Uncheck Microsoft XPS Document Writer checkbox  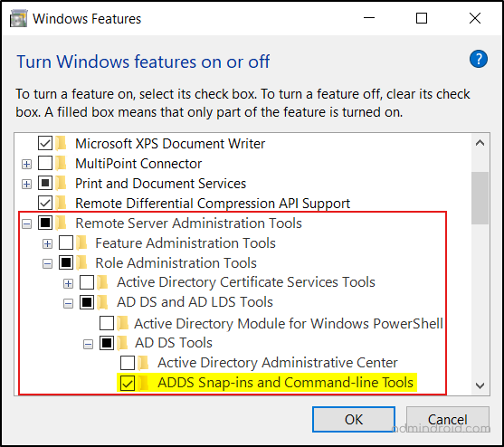click(x=45, y=143)
